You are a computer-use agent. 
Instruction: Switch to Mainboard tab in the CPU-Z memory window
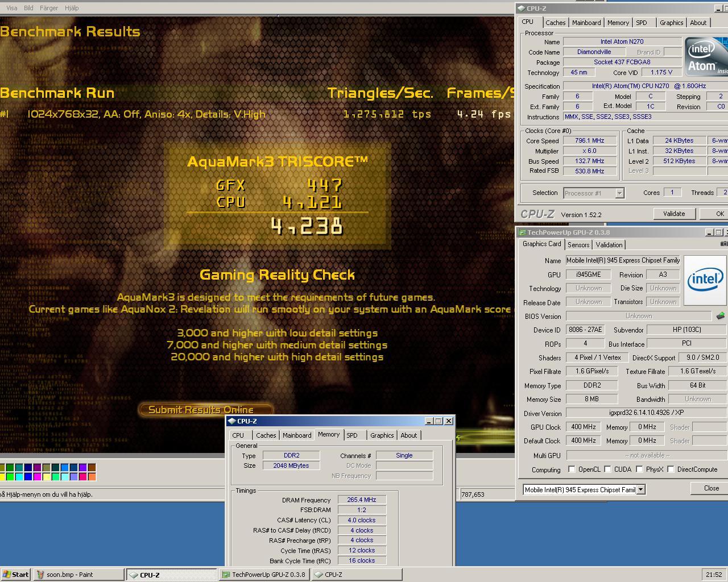click(297, 435)
